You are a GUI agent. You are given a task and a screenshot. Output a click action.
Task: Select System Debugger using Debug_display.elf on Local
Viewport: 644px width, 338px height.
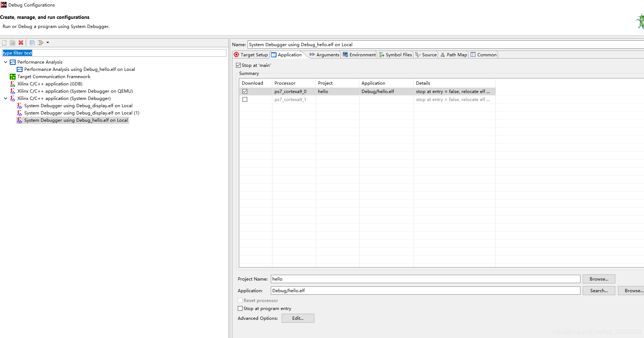(x=78, y=105)
